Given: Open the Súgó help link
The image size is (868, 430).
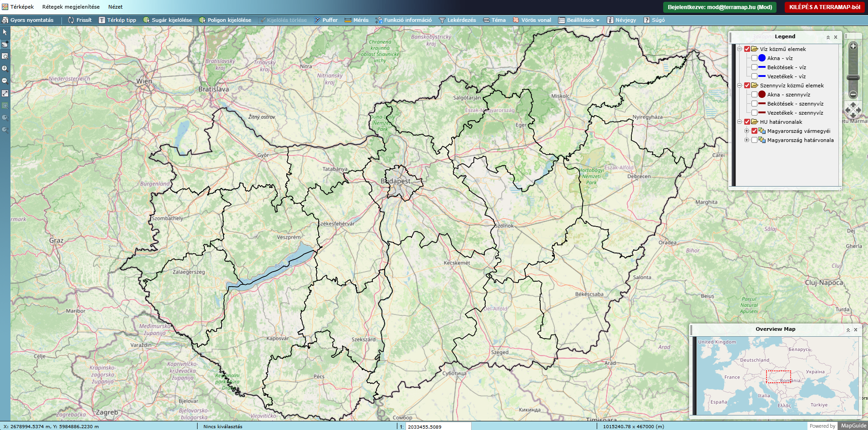Looking at the screenshot, I should tap(654, 20).
